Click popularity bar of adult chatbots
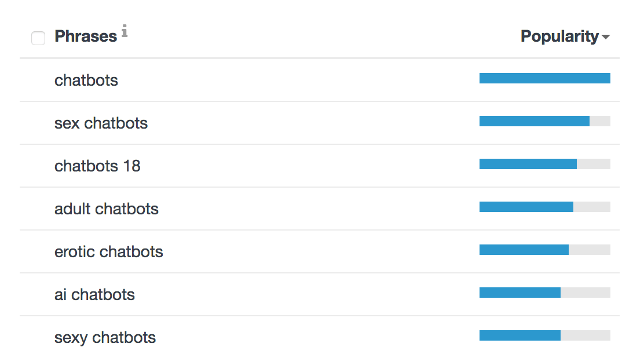 544,207
